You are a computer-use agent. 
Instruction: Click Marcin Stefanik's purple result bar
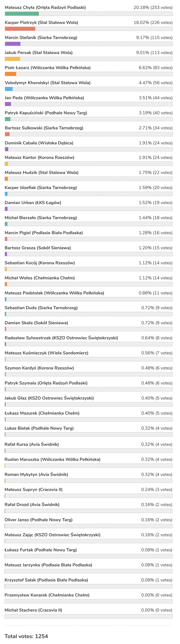click(x=13, y=44)
